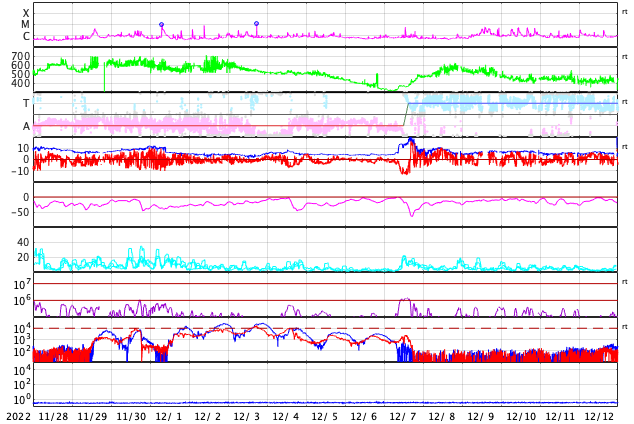Click the 11/28 date label

[x=53, y=417]
